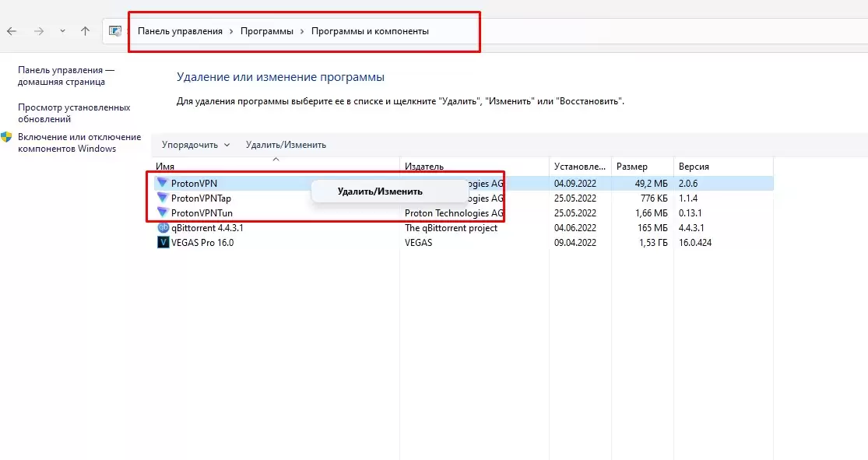Click size 1,66 МБ cell
This screenshot has width=868, height=460.
(x=651, y=214)
